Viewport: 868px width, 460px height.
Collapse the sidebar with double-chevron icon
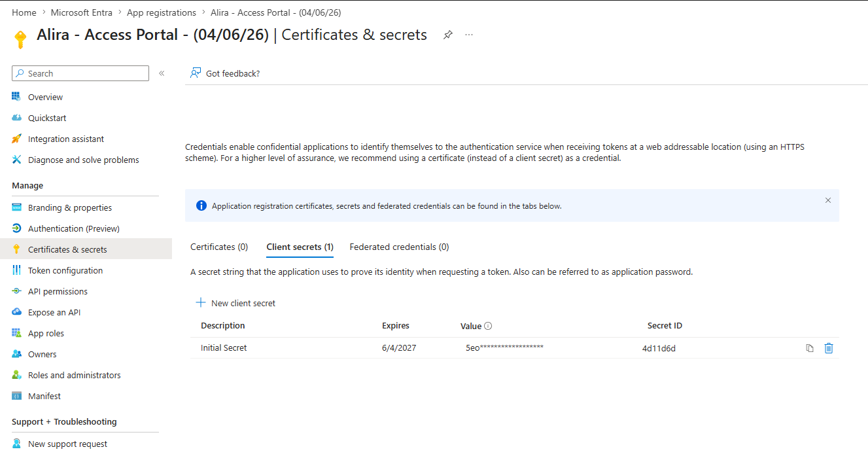(162, 73)
